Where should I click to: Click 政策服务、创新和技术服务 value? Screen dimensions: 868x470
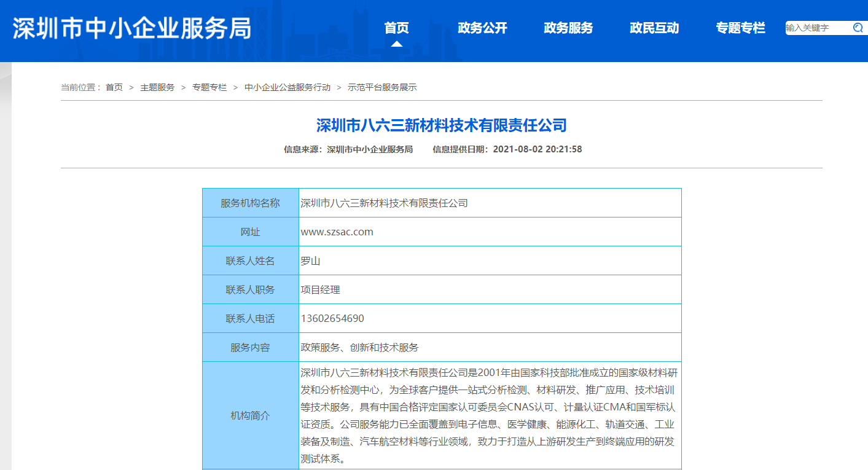pyautogui.click(x=360, y=347)
